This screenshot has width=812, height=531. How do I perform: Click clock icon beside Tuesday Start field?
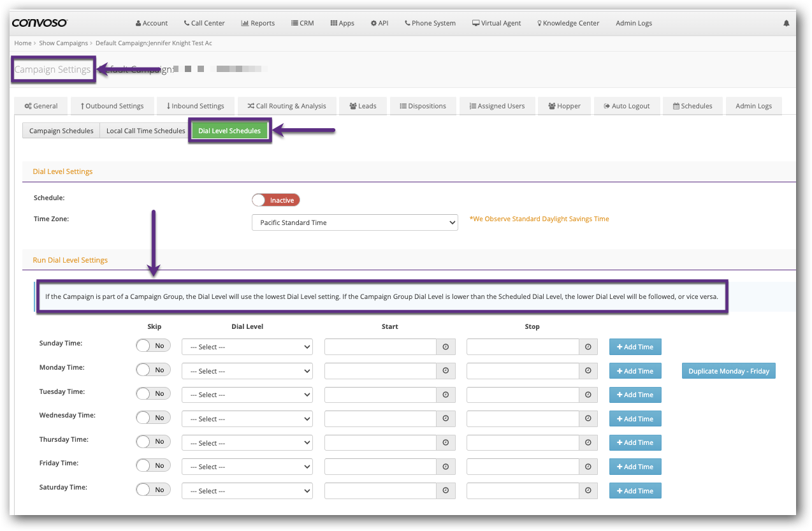(446, 395)
